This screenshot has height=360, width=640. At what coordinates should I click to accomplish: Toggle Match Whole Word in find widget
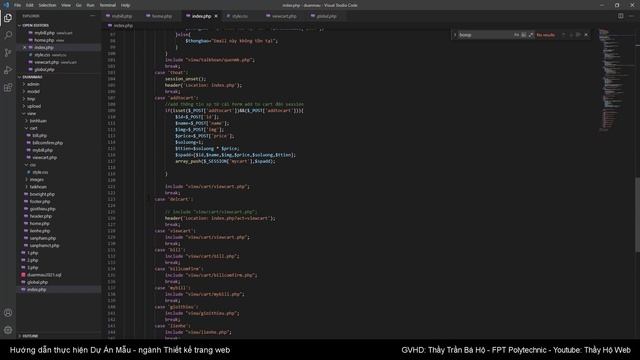click(524, 35)
